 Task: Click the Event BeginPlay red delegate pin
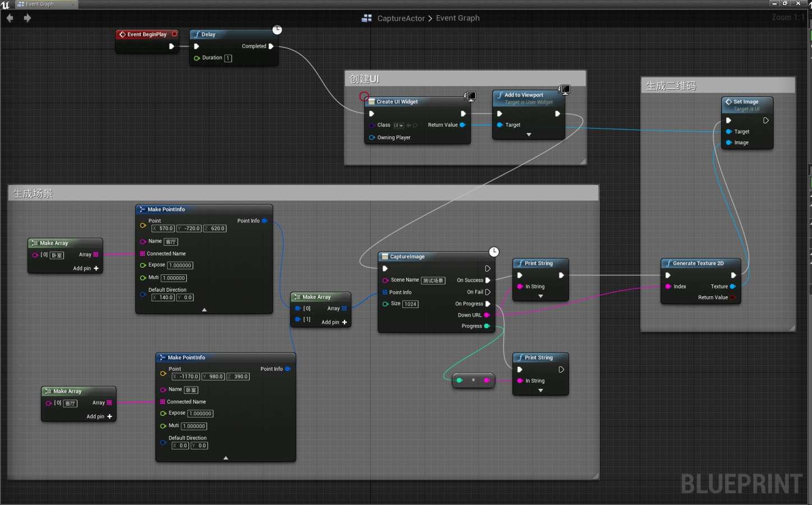(x=175, y=34)
